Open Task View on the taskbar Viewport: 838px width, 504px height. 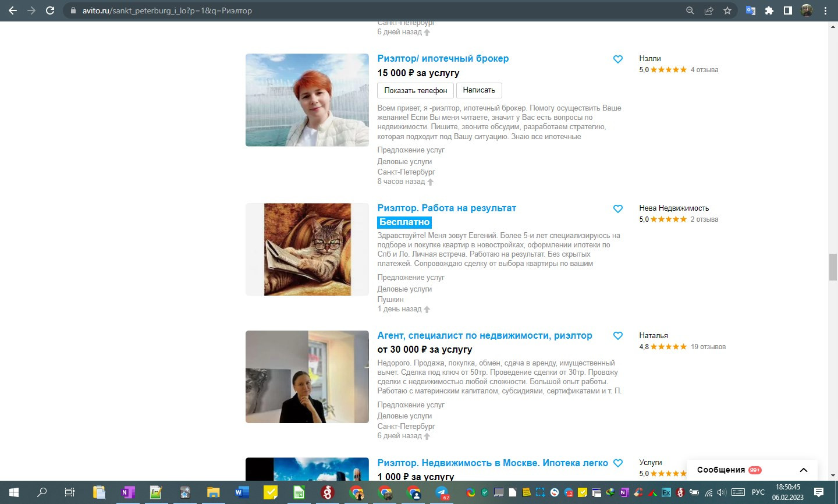click(x=69, y=492)
